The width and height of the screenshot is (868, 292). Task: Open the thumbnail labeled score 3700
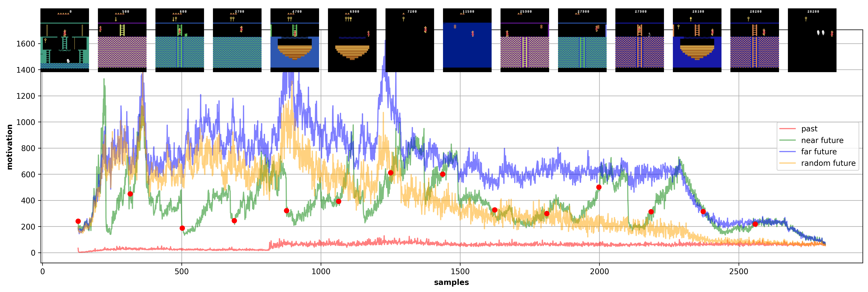(237, 40)
